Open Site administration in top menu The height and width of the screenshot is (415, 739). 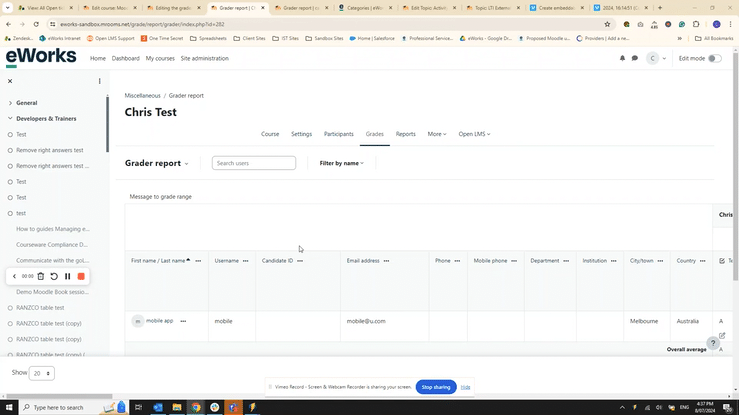tap(205, 58)
